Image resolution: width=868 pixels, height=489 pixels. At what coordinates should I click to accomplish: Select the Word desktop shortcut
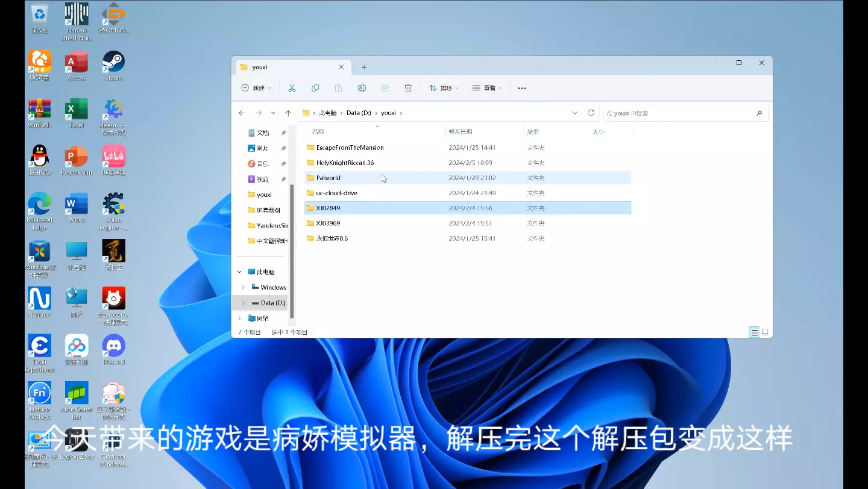pos(77,208)
